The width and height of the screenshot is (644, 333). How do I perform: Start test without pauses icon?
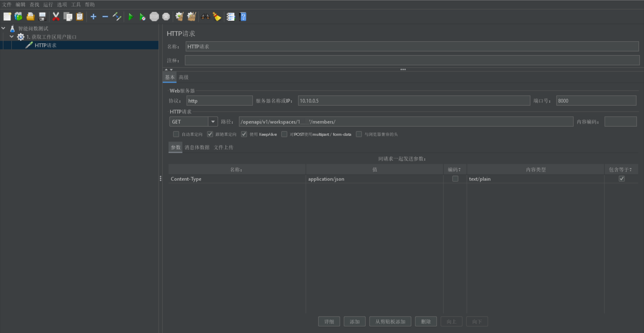coord(142,17)
